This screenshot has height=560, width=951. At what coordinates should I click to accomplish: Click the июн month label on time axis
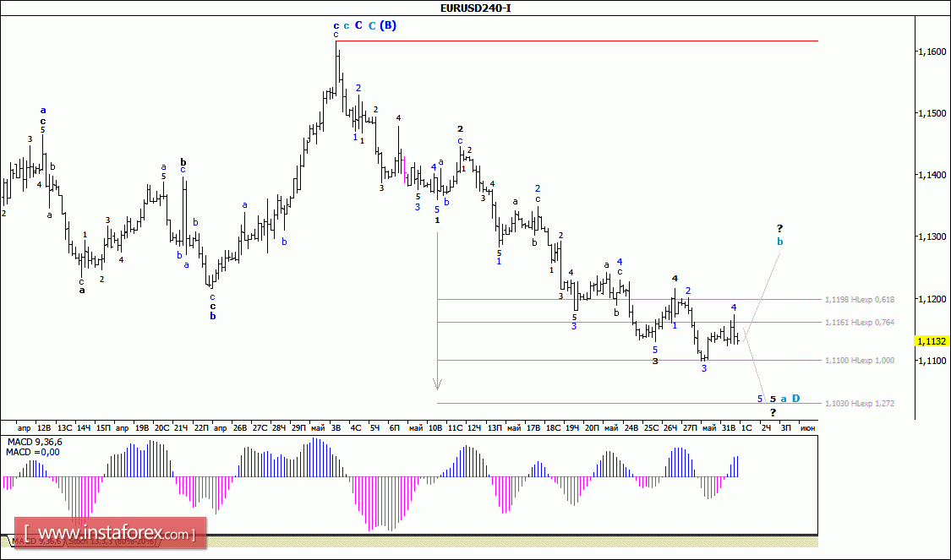808,428
